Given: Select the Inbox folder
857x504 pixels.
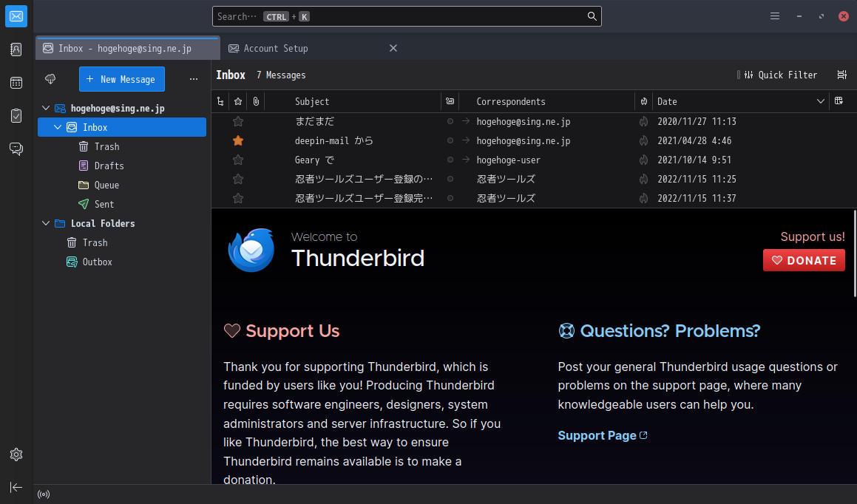Looking at the screenshot, I should click(122, 127).
